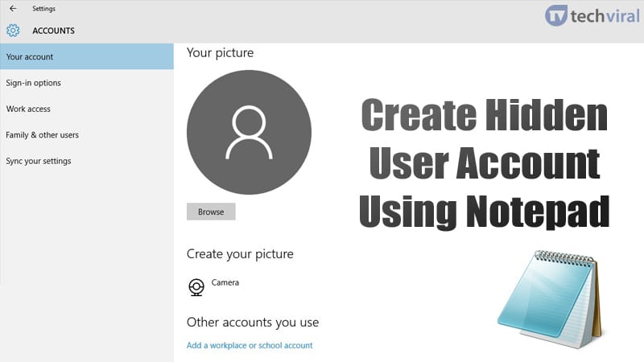The image size is (644, 362).
Task: Open Sign-in options
Action: (87, 83)
